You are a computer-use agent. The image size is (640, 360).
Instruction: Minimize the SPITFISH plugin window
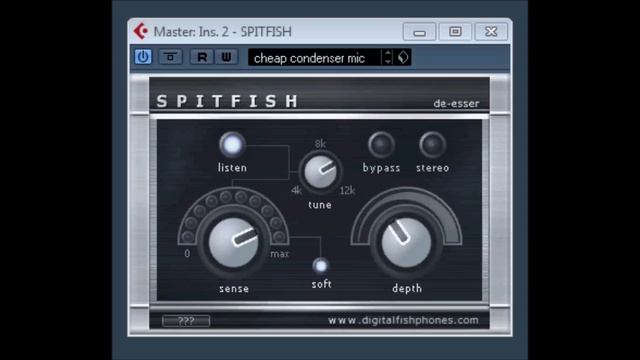click(x=419, y=31)
